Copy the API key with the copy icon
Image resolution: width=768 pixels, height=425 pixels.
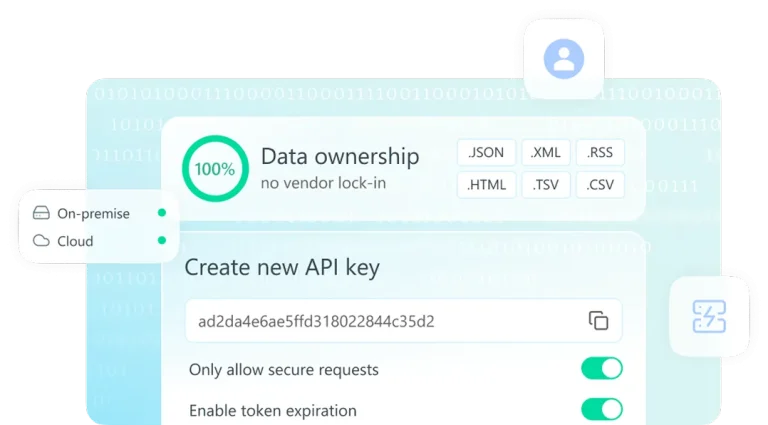(x=598, y=321)
